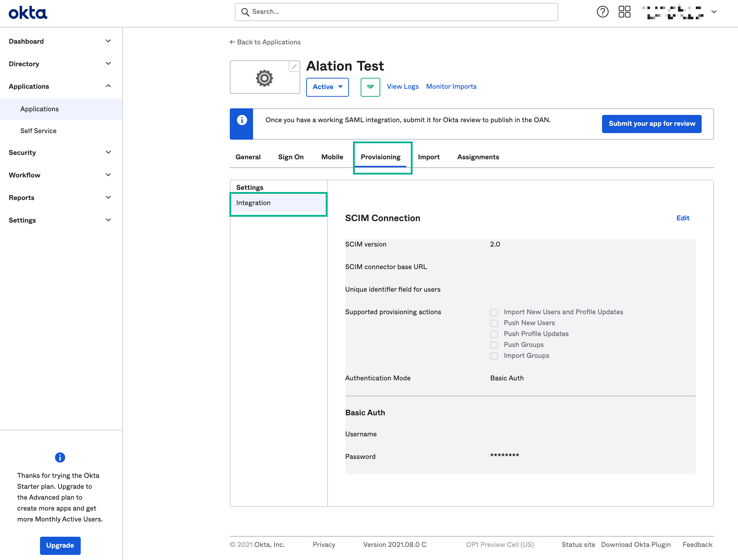Viewport: 738px width, 560px height.
Task: Click the masked Password value
Action: click(x=505, y=456)
